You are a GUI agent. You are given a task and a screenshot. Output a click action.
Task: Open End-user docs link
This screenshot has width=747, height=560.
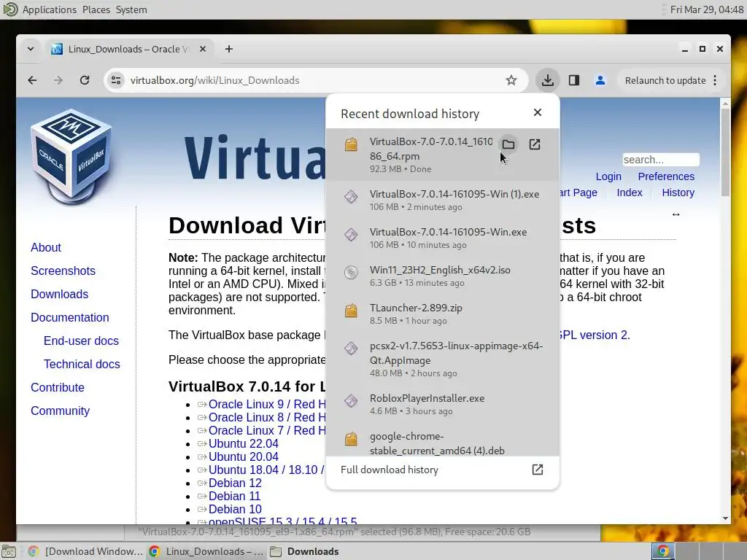tap(81, 341)
